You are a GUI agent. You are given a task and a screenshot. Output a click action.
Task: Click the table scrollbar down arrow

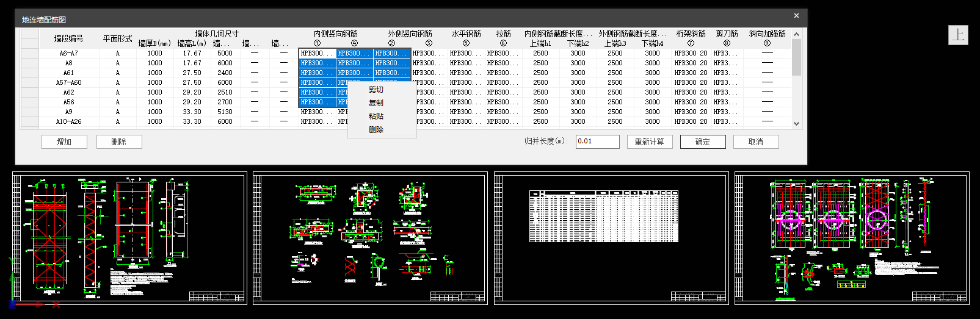pyautogui.click(x=796, y=123)
